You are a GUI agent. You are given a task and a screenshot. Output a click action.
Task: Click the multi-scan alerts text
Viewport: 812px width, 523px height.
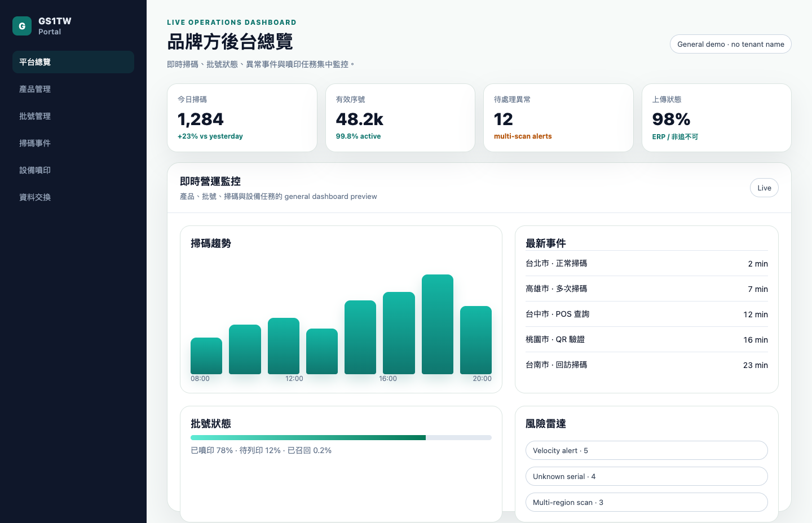click(x=523, y=136)
